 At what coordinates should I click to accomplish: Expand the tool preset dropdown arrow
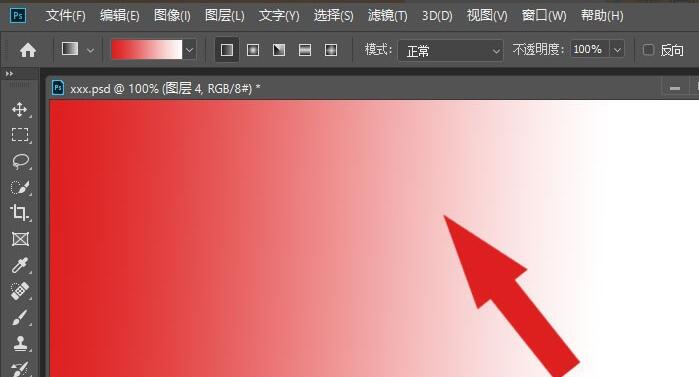pos(90,51)
